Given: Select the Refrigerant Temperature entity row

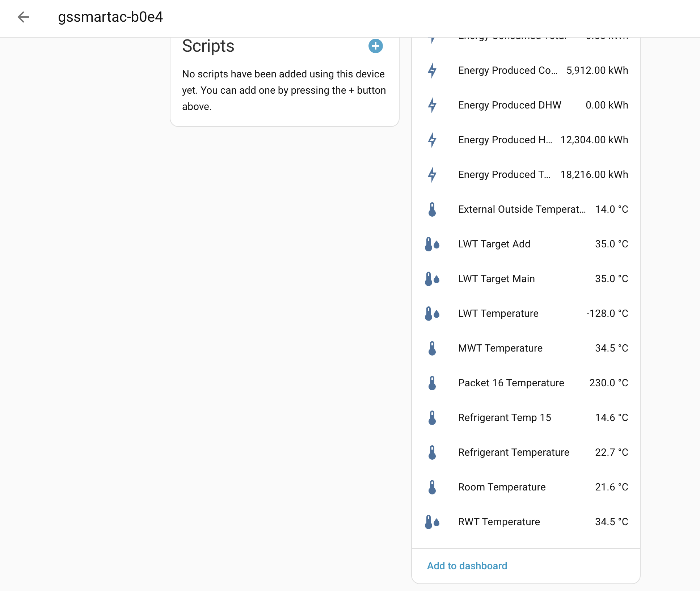Looking at the screenshot, I should (x=514, y=452).
